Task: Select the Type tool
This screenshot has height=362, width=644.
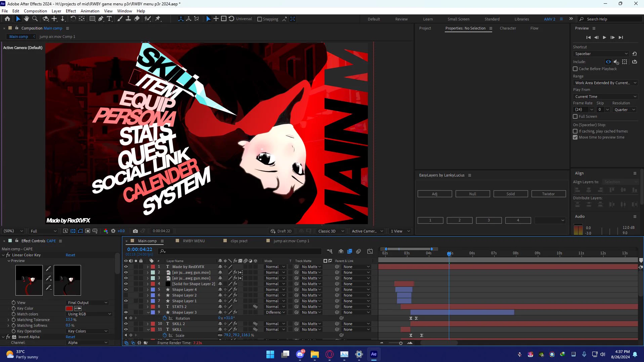Action: pos(109,19)
